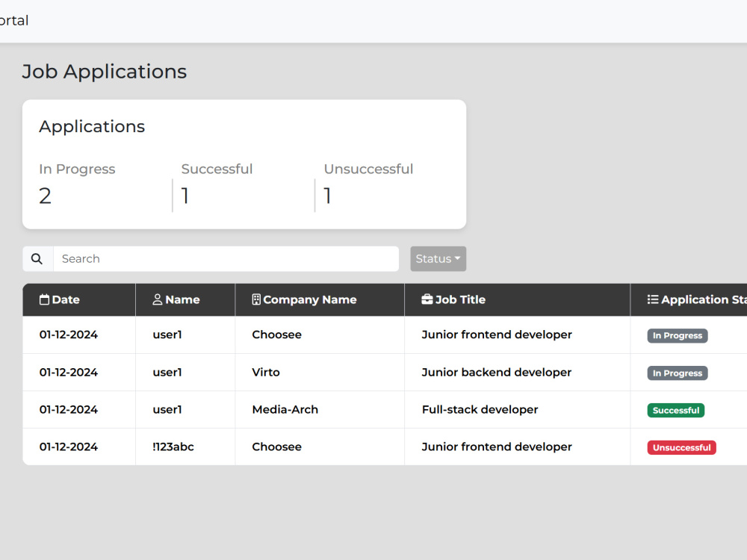Screen dimensions: 747x560
Task: Click user1 name in the Media-Arch row
Action: 167,409
